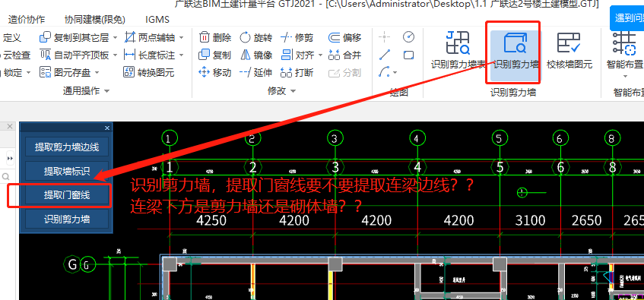This screenshot has height=300, width=644.
Task: Expand the 自动平齐顶板 dropdown arrow
Action: click(115, 55)
